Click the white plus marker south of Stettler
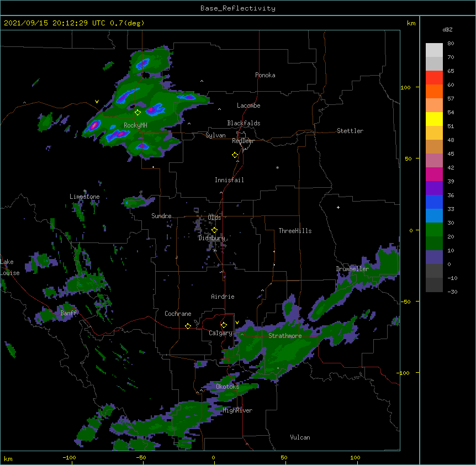Viewport: 476px width, 465px height. [x=338, y=207]
